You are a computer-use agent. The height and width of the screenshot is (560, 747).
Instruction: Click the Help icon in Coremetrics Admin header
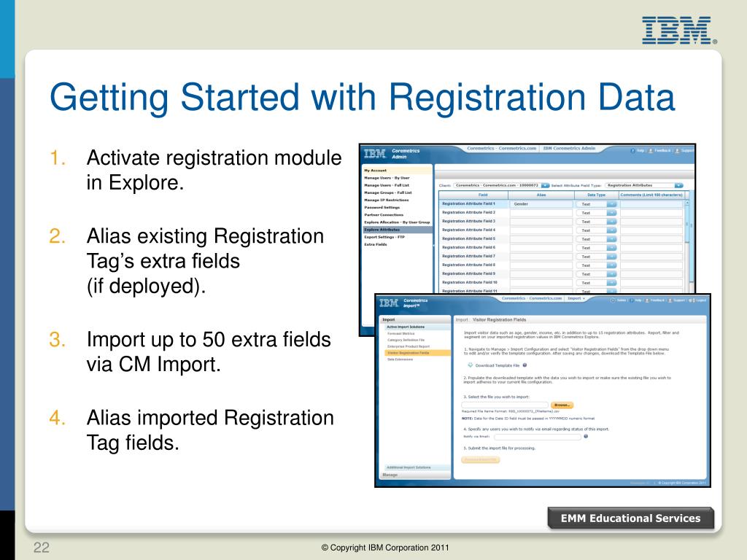tap(633, 150)
